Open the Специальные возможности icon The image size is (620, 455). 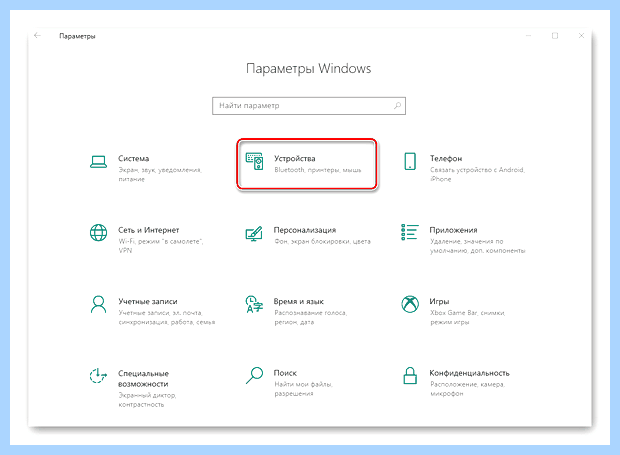pyautogui.click(x=98, y=376)
